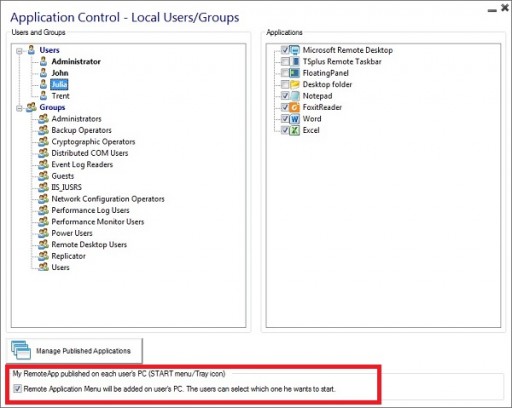Screen dimensions: 512x408
Task: Click the Excel app icon
Action: coord(295,130)
